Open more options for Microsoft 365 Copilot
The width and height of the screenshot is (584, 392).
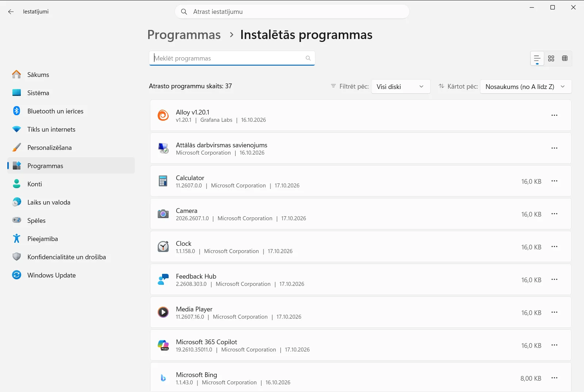pos(554,345)
